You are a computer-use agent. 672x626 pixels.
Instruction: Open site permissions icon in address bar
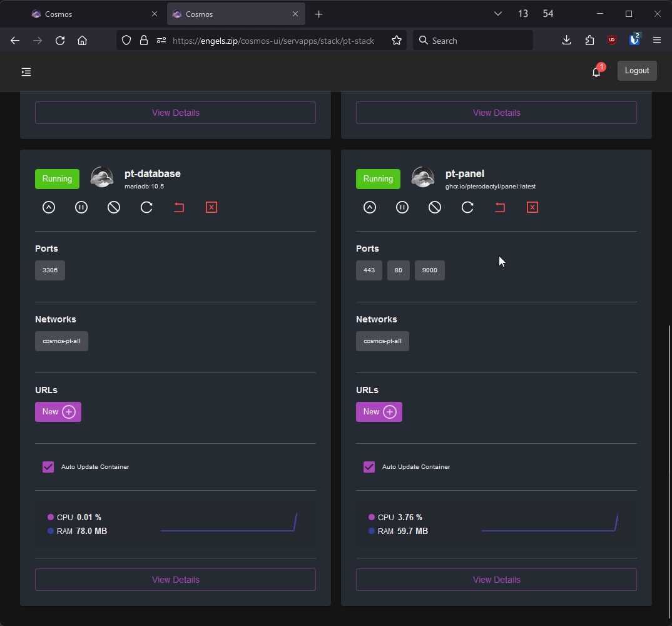pos(161,40)
